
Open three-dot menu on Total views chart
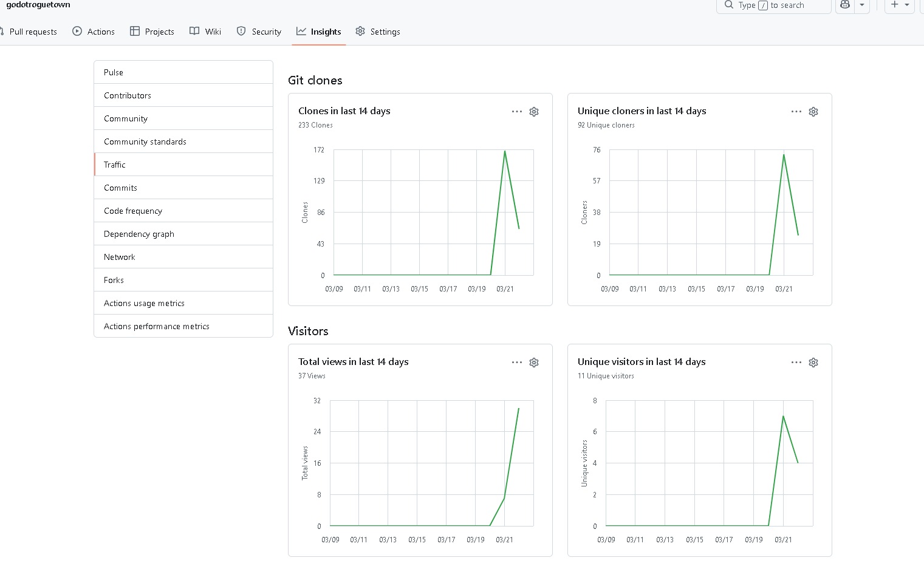click(517, 363)
